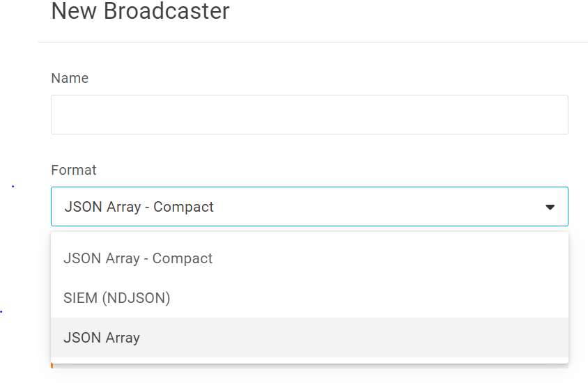Select the SIEM (NDJSON) format option

coord(117,298)
